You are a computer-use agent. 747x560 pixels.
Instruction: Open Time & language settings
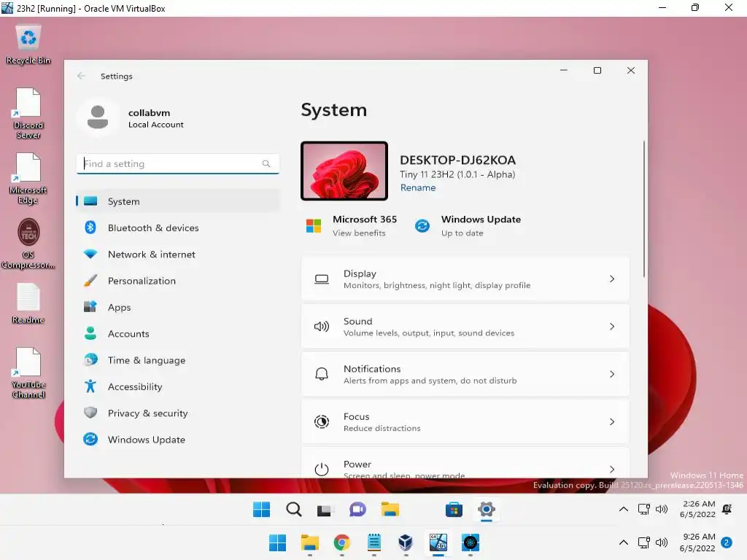(178, 360)
